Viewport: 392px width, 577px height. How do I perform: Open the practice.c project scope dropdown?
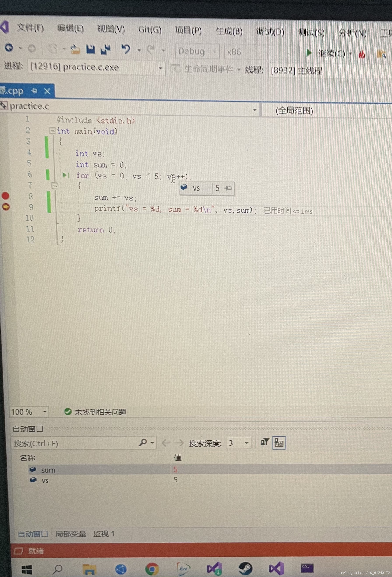(255, 110)
